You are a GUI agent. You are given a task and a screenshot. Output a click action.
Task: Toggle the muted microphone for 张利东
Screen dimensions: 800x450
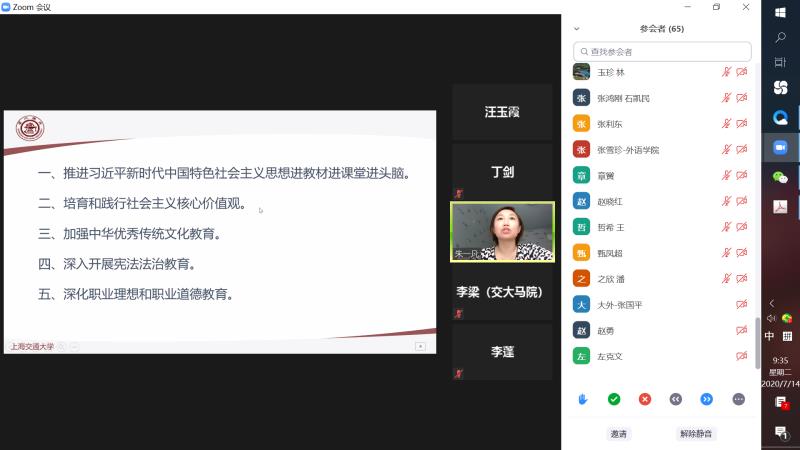click(727, 124)
